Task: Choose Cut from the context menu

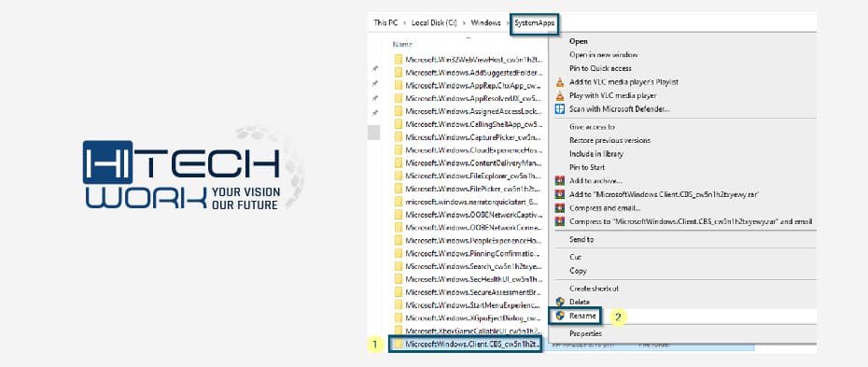Action: tap(575, 257)
